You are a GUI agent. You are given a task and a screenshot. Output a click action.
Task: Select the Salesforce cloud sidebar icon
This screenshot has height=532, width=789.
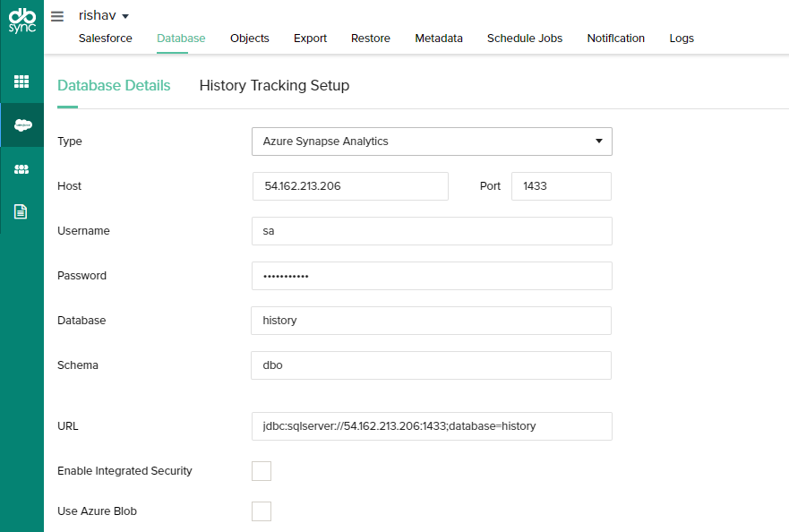[x=21, y=125]
